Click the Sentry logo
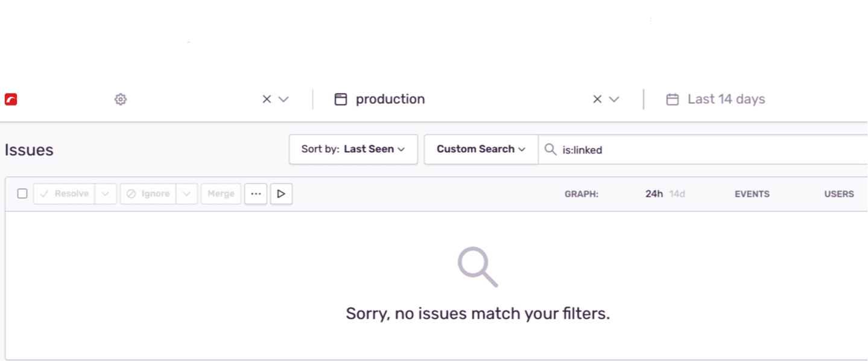 click(x=11, y=99)
